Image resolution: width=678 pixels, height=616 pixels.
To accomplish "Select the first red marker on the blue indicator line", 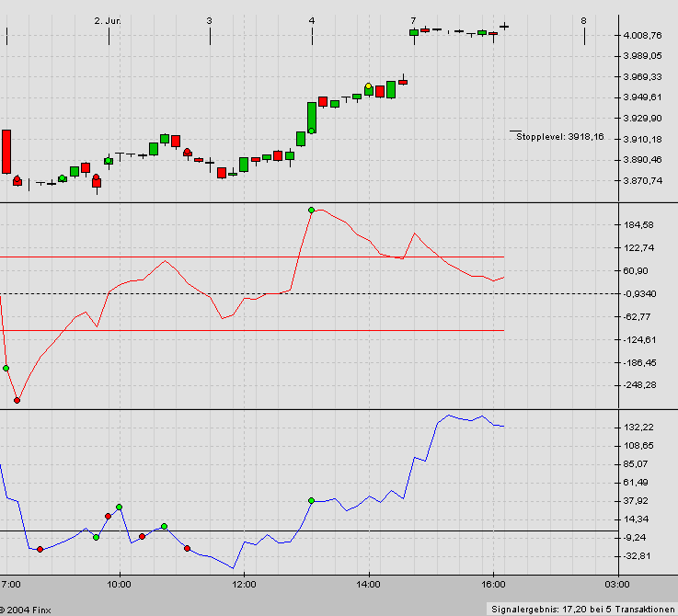I will (40, 549).
